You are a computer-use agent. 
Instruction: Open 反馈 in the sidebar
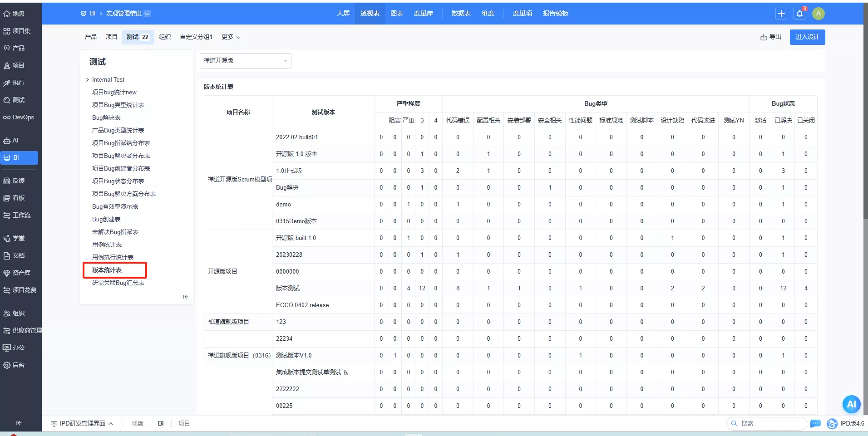(x=14, y=181)
